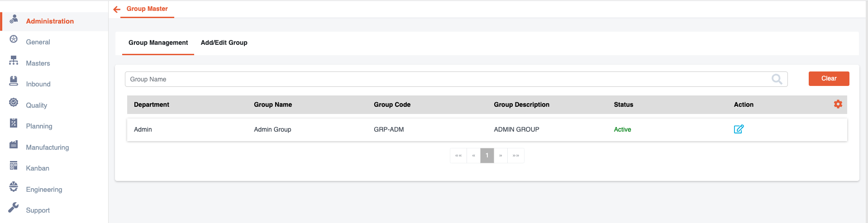868x223 pixels.
Task: Go to page 1 in pagination
Action: tap(487, 156)
